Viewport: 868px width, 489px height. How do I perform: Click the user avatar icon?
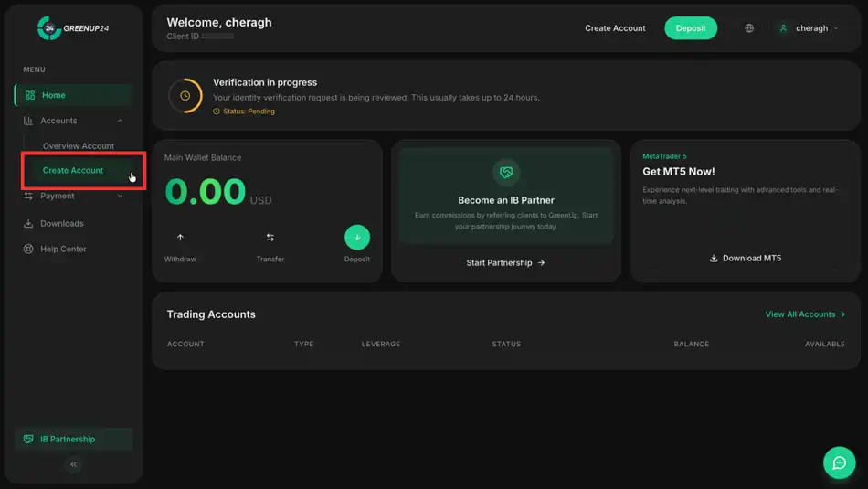pyautogui.click(x=783, y=28)
